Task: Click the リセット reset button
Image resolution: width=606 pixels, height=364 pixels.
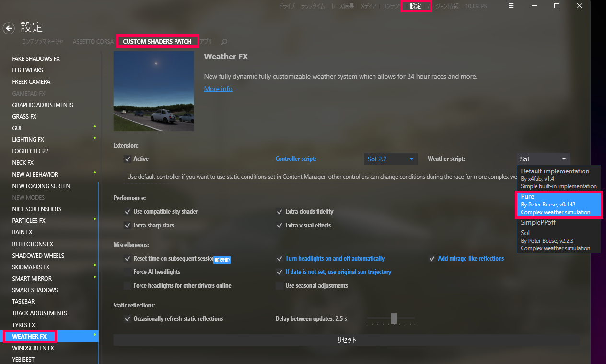Action: [x=346, y=340]
